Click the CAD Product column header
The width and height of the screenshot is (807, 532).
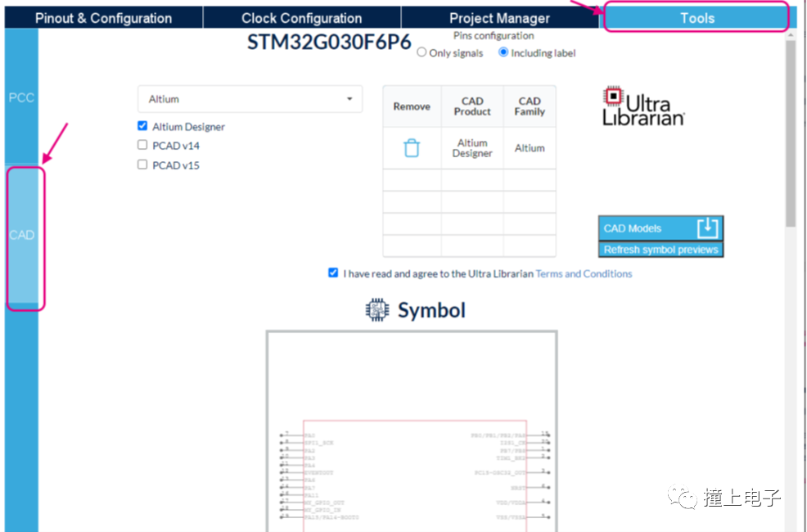pos(472,106)
